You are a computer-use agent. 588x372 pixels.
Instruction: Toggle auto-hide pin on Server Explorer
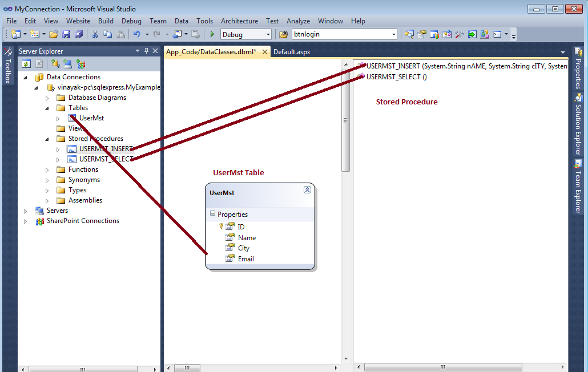pyautogui.click(x=146, y=51)
